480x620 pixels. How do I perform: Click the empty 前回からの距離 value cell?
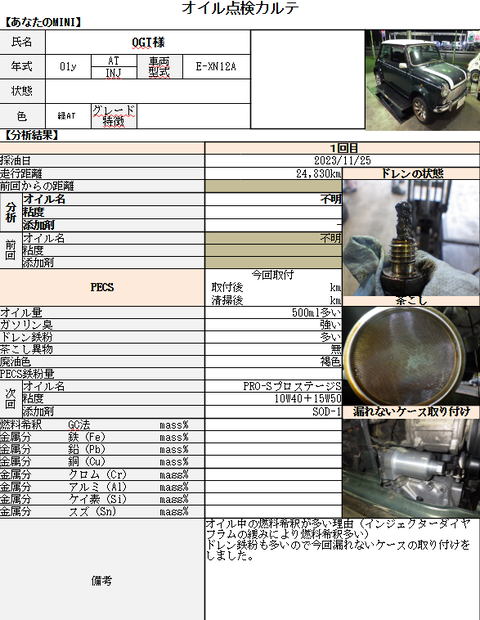pyautogui.click(x=274, y=186)
